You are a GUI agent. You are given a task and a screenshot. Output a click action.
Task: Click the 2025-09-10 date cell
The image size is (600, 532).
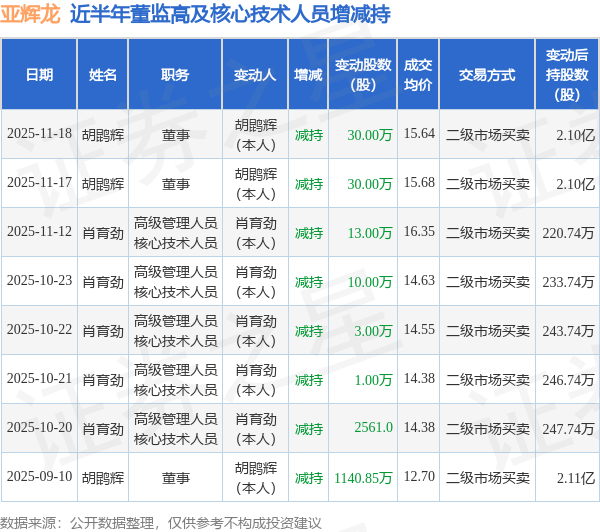coord(39,477)
